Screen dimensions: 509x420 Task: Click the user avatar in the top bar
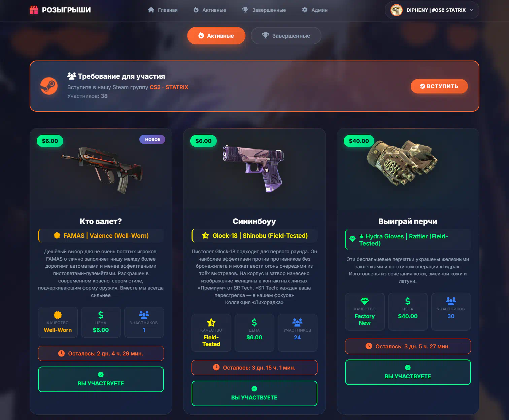click(x=397, y=10)
